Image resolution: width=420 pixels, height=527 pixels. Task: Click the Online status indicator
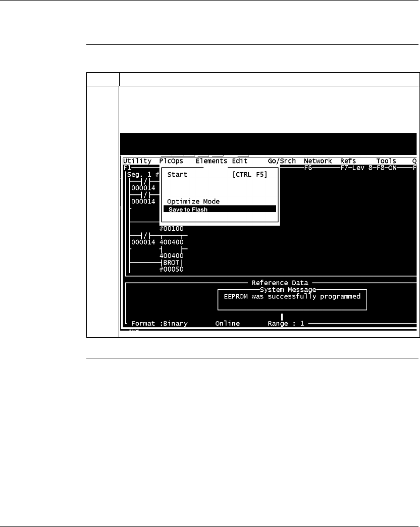coord(228,324)
